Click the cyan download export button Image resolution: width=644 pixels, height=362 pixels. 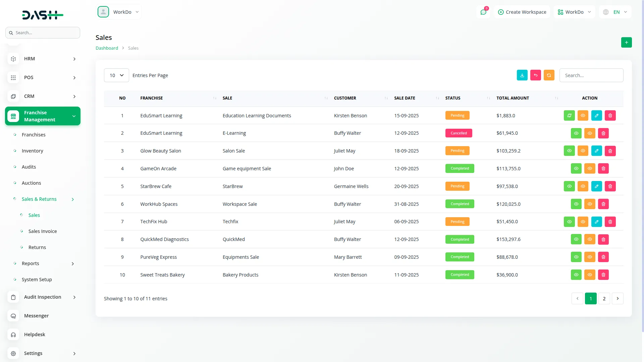(x=522, y=75)
